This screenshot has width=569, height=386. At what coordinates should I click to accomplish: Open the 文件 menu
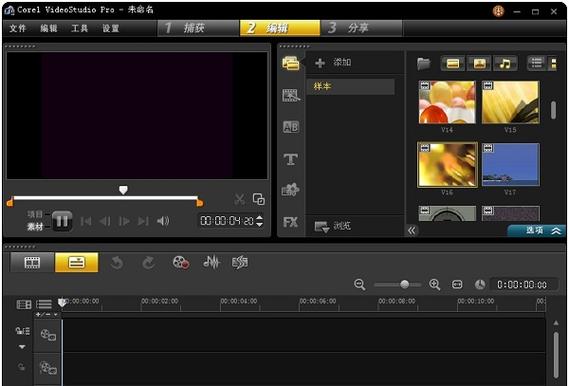pos(17,28)
